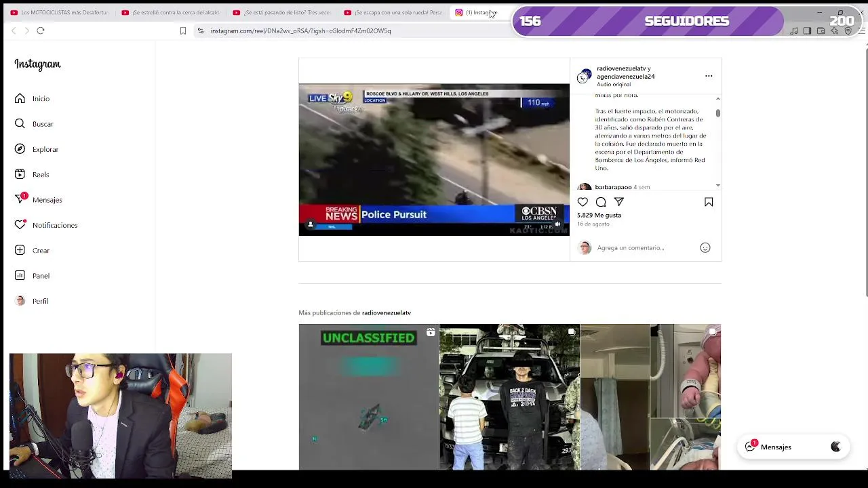The image size is (868, 488).
Task: Click the Instagram logo
Action: [x=38, y=64]
